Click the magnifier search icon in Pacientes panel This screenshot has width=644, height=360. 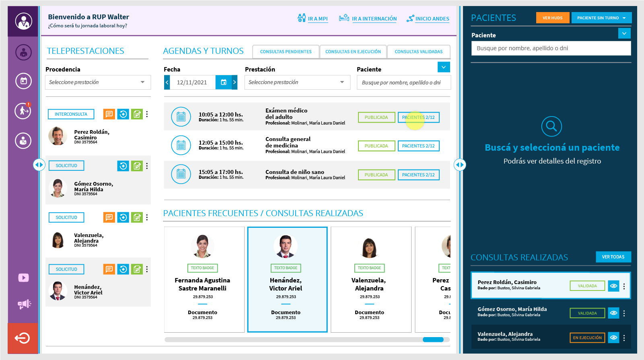click(551, 127)
